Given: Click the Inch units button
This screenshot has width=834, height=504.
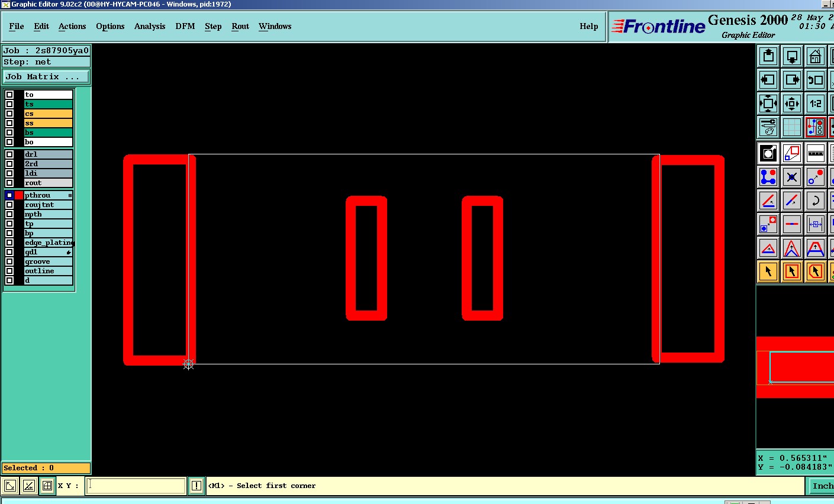Looking at the screenshot, I should [822, 486].
